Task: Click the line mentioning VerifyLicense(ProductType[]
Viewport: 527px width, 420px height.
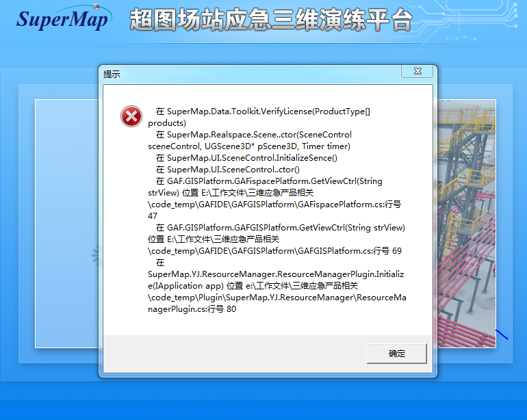Action: coord(263,111)
